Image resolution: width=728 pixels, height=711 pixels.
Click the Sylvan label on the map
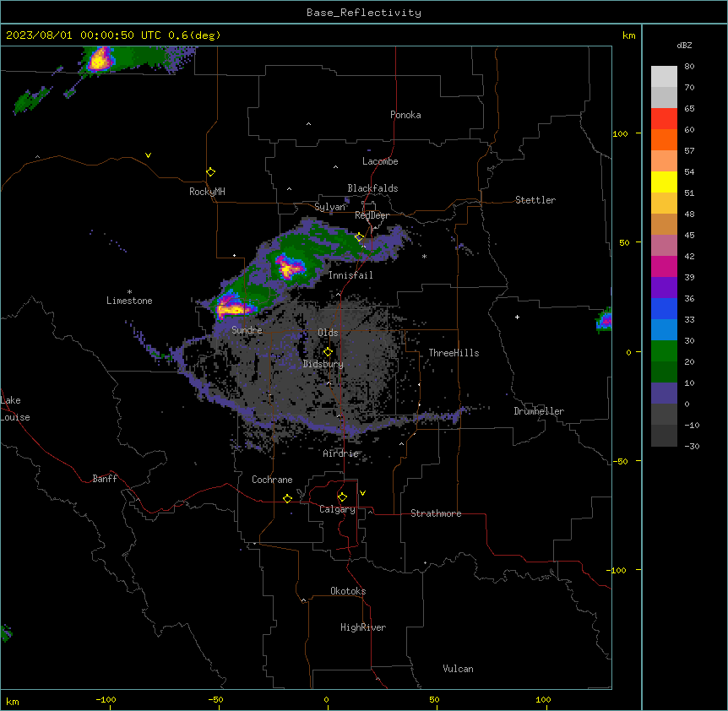(x=329, y=207)
